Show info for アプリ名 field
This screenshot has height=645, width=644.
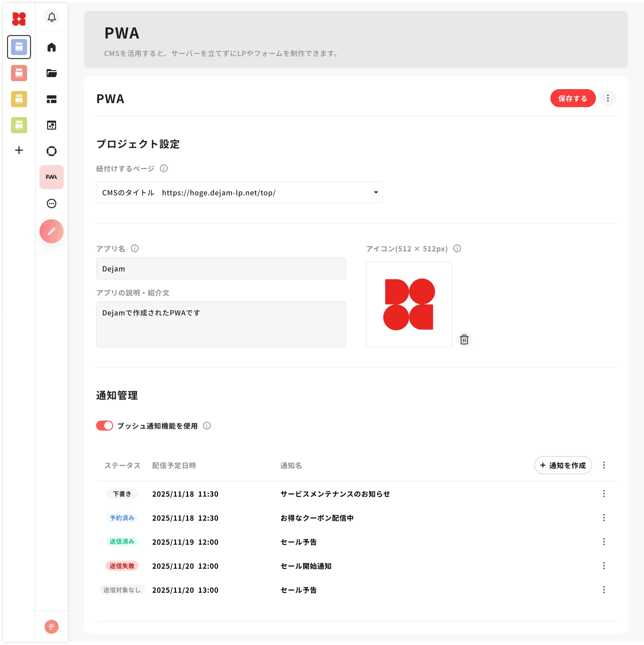point(135,248)
